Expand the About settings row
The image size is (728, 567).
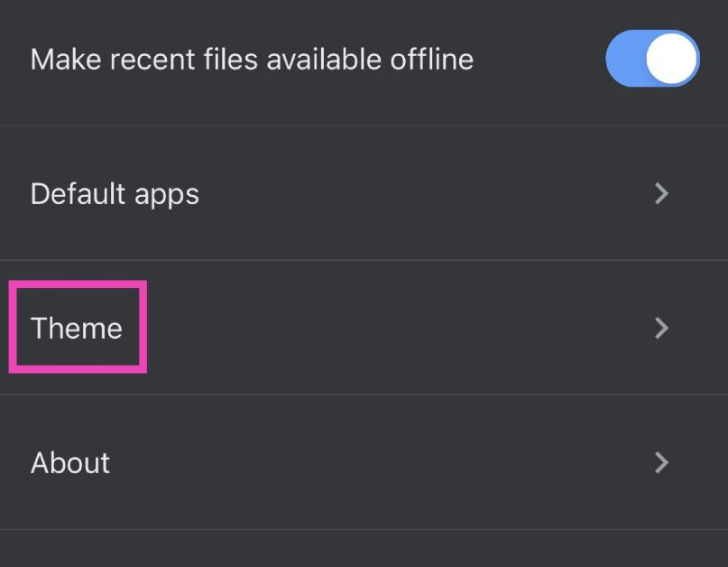pyautogui.click(x=361, y=462)
